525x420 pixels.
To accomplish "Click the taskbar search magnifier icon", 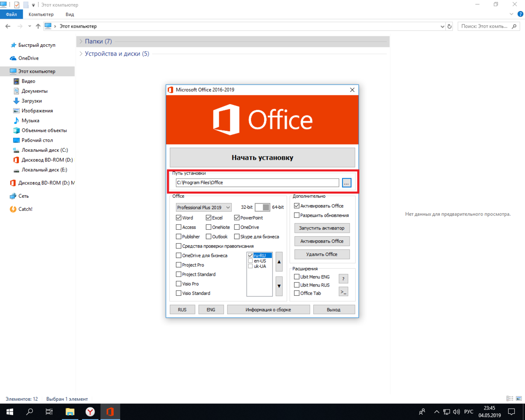I will [x=30, y=411].
